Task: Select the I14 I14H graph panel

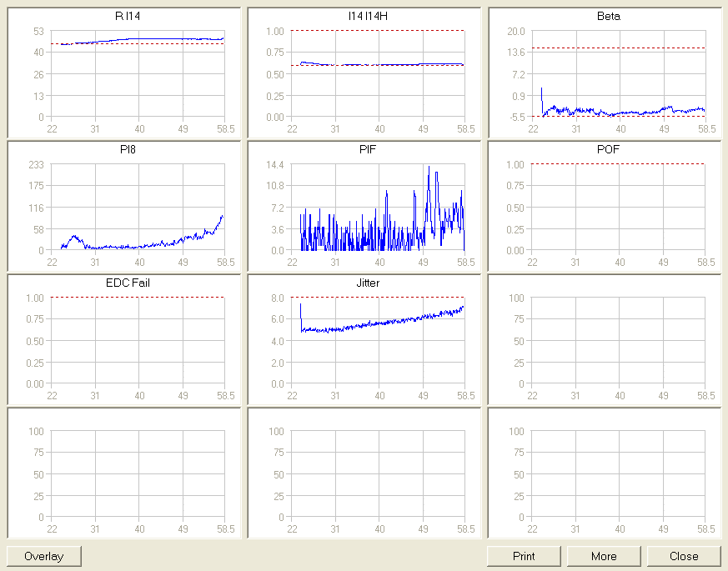Action: [x=379, y=74]
